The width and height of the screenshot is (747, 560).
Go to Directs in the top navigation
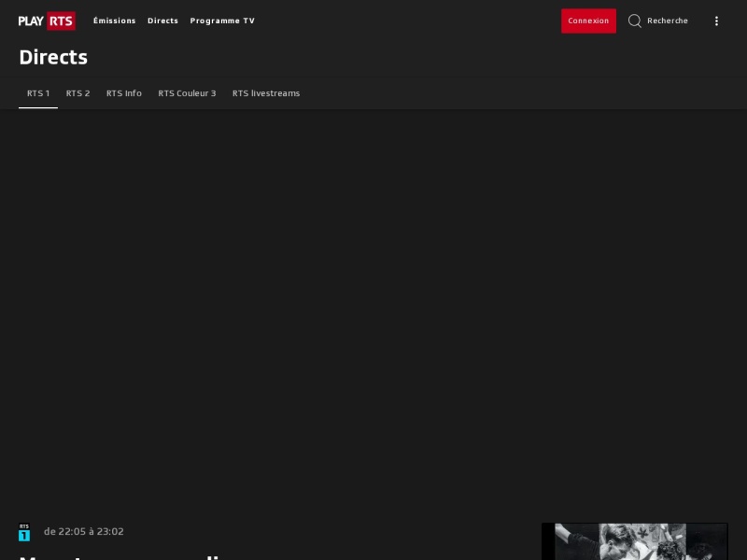coord(162,21)
